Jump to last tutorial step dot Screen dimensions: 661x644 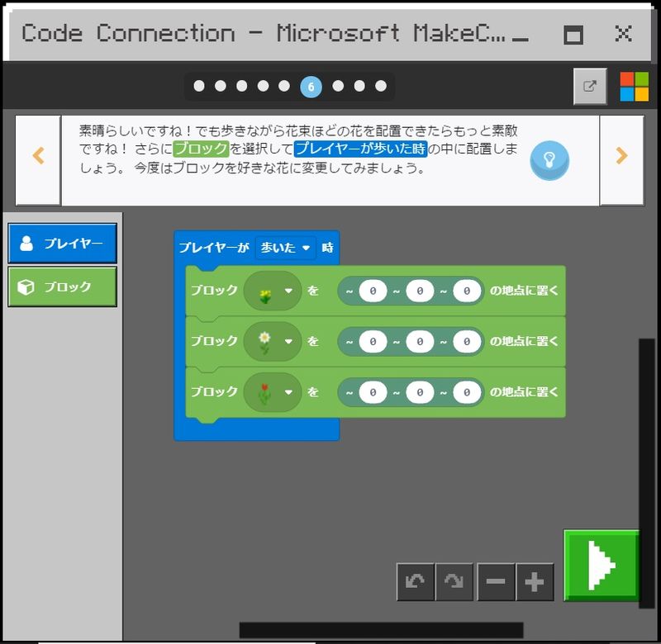coord(381,86)
